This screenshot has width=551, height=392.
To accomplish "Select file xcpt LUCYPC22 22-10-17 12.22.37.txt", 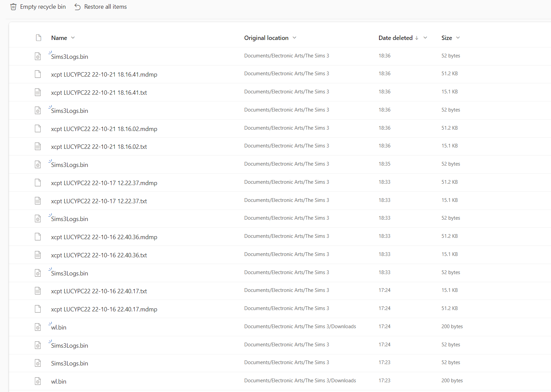I will click(99, 201).
